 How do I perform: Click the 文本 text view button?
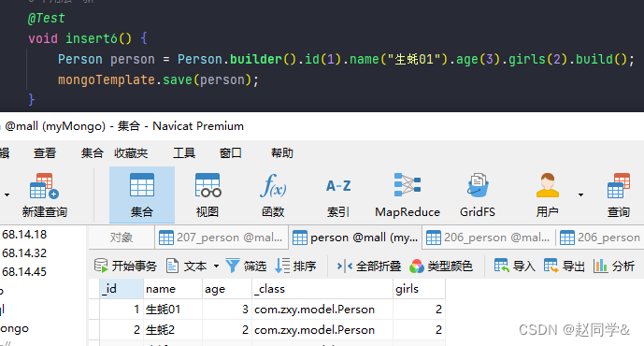[x=187, y=266]
